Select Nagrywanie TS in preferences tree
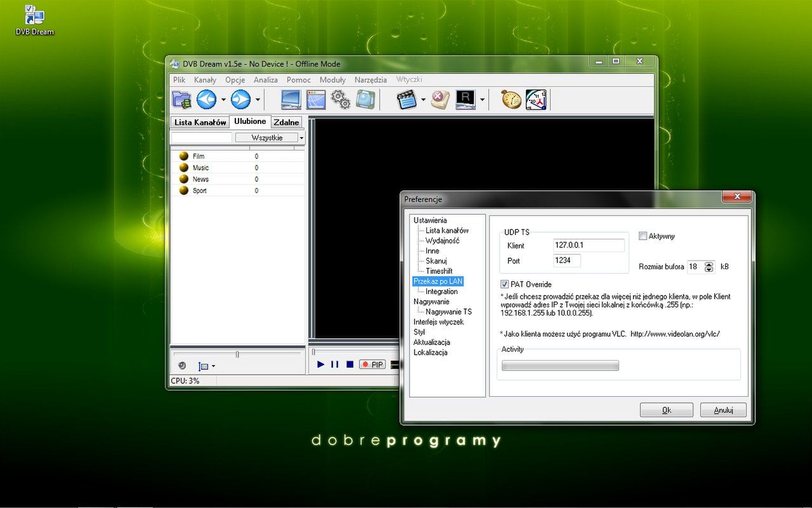Viewport: 812px width, 508px height. [x=449, y=312]
